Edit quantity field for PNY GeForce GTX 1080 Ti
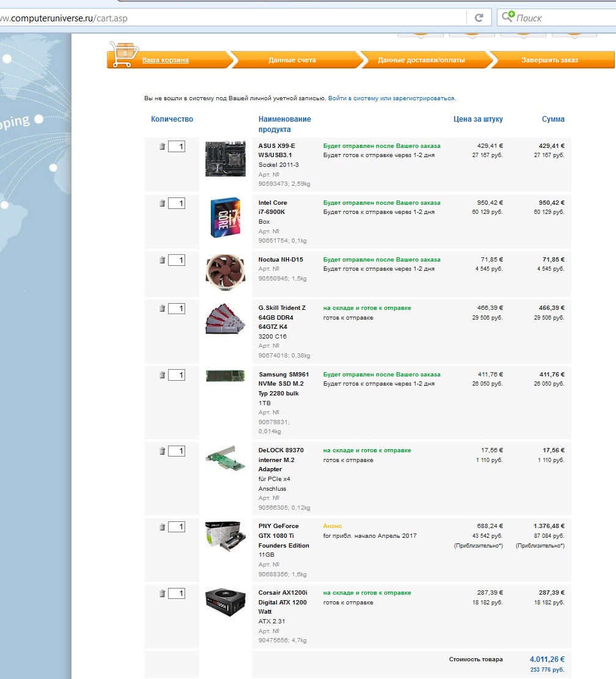 (177, 527)
